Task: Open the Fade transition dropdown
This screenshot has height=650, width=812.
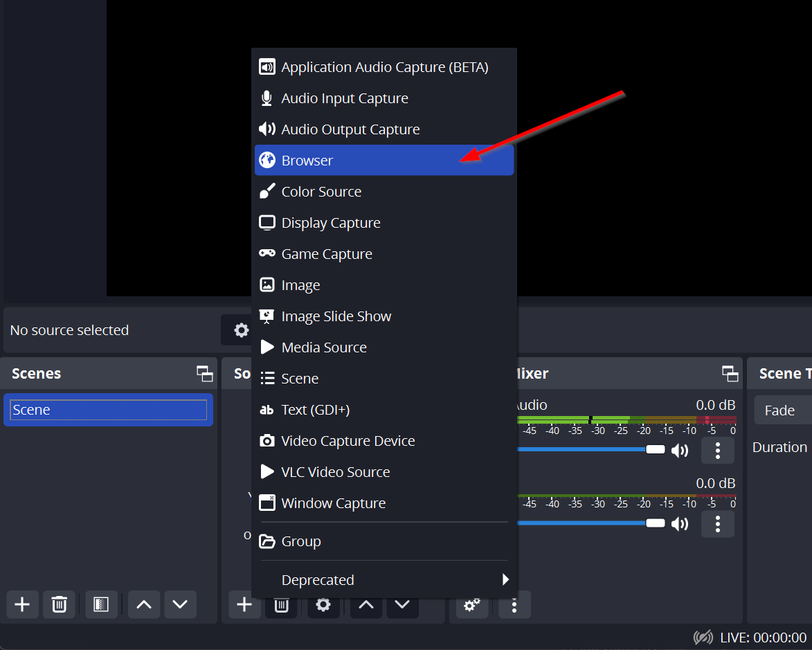Action: coord(782,410)
